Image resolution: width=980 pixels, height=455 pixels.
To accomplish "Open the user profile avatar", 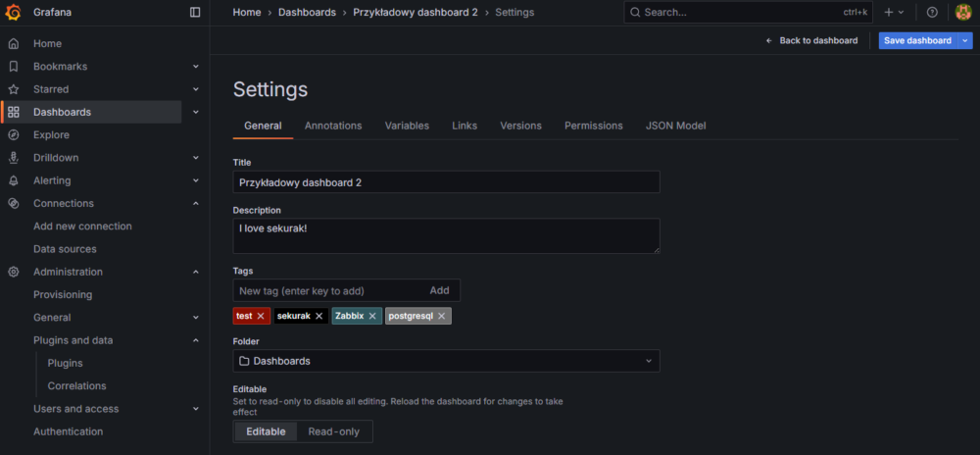I will click(963, 13).
